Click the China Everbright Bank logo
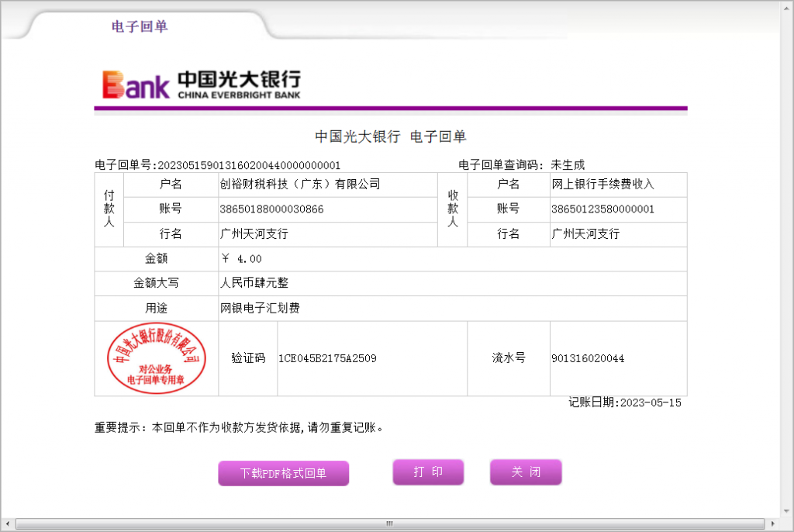 pos(202,84)
